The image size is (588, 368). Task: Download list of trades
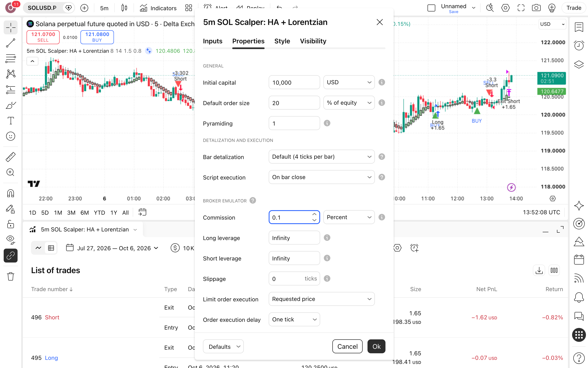(539, 270)
